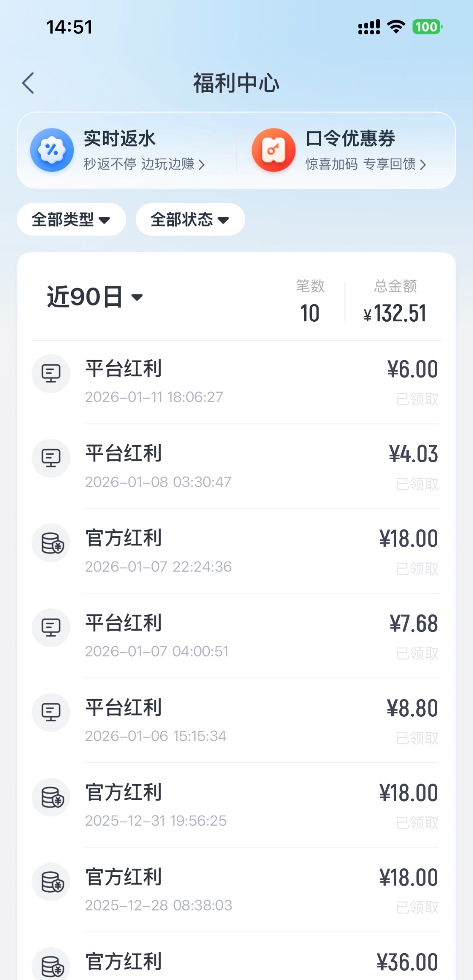Expand the 近90日 date range selector
Image resolution: width=473 pixels, height=980 pixels.
95,297
